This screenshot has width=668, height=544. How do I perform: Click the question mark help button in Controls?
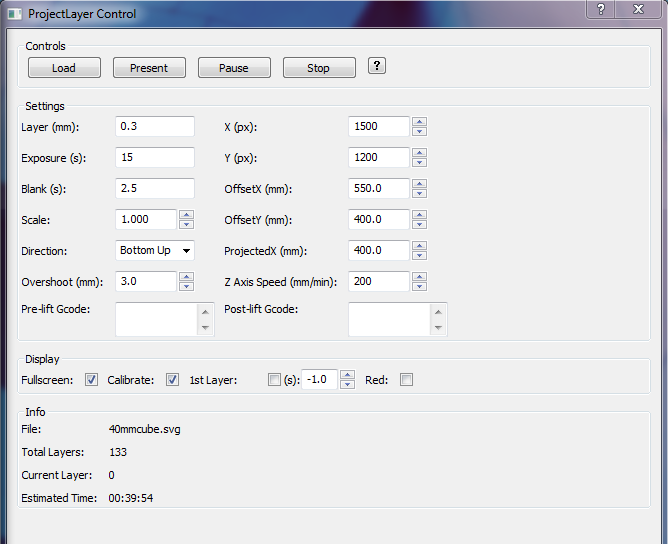pos(377,66)
